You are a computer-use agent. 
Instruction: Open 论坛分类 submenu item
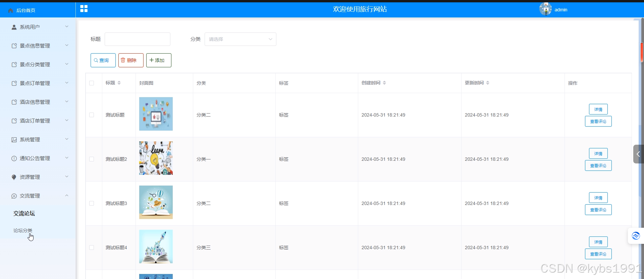(23, 230)
